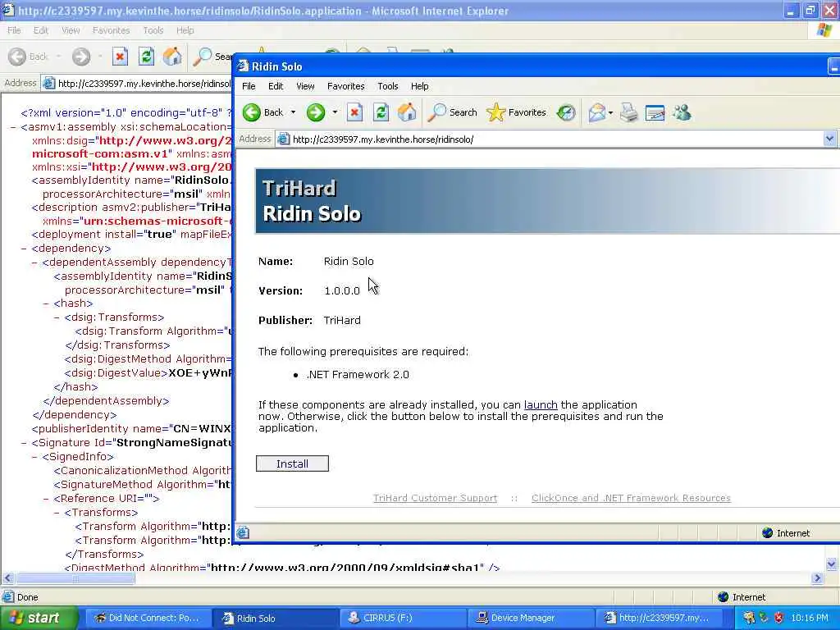Click horizontal scrollbar right arrow
Screen dimensions: 840x630
817,578
